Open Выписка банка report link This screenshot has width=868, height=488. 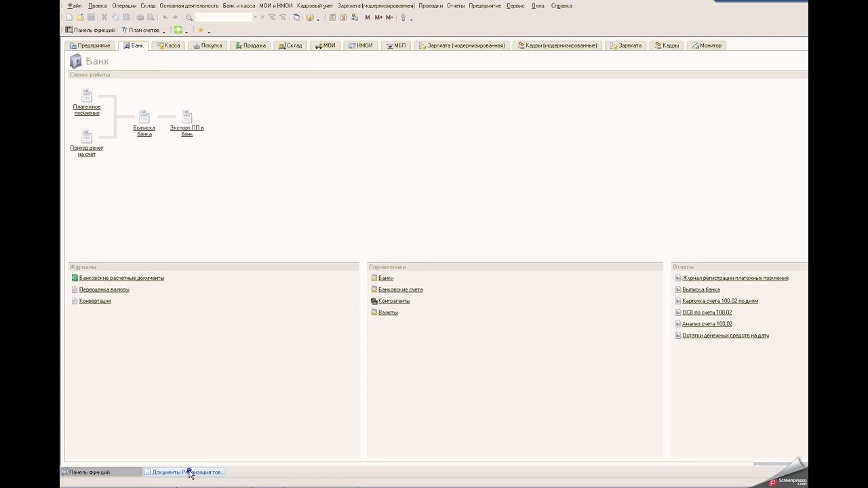tap(701, 289)
